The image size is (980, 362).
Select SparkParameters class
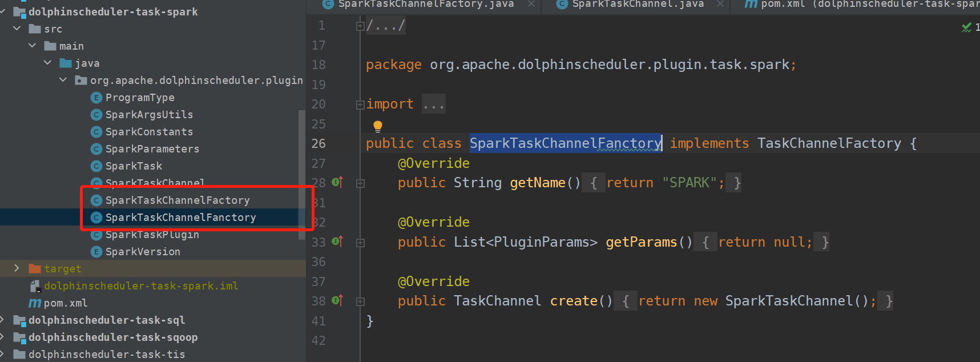point(152,149)
